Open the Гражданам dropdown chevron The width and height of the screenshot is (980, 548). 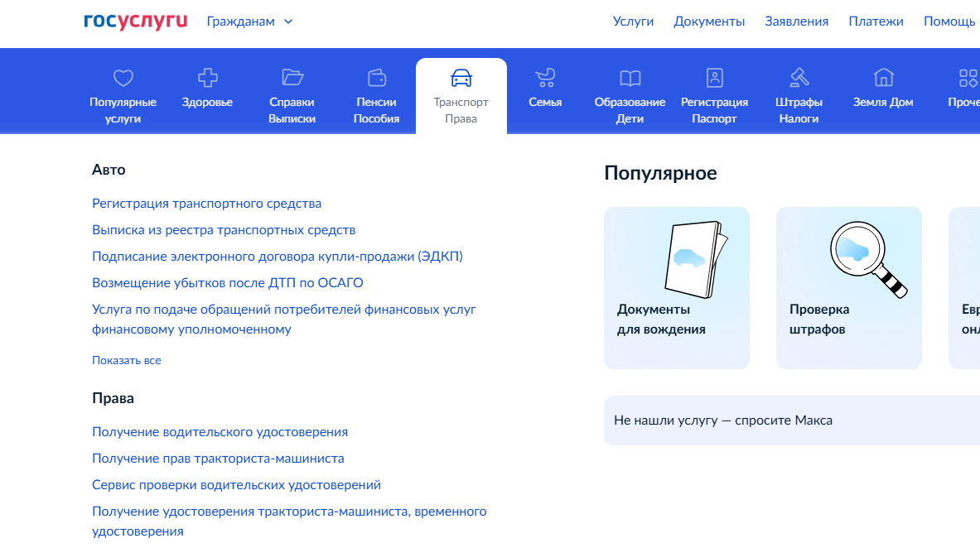(x=288, y=22)
